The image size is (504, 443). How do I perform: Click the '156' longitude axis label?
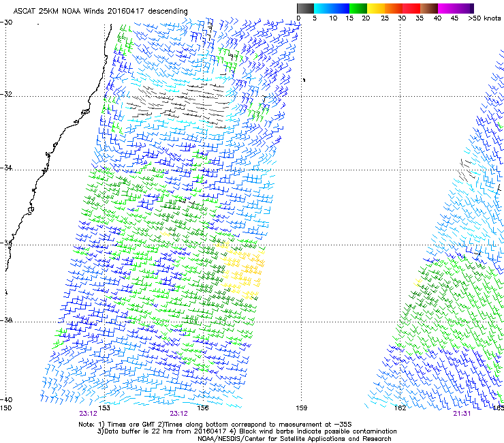click(203, 408)
